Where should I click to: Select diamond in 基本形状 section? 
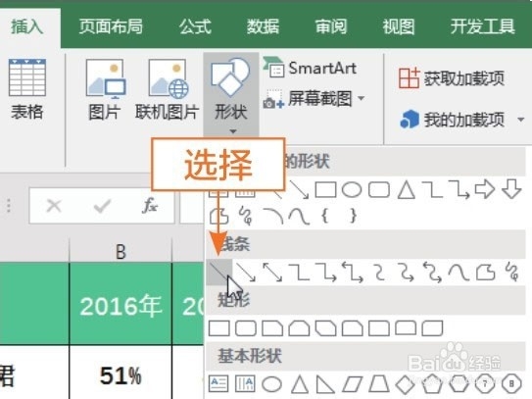tap(406, 384)
